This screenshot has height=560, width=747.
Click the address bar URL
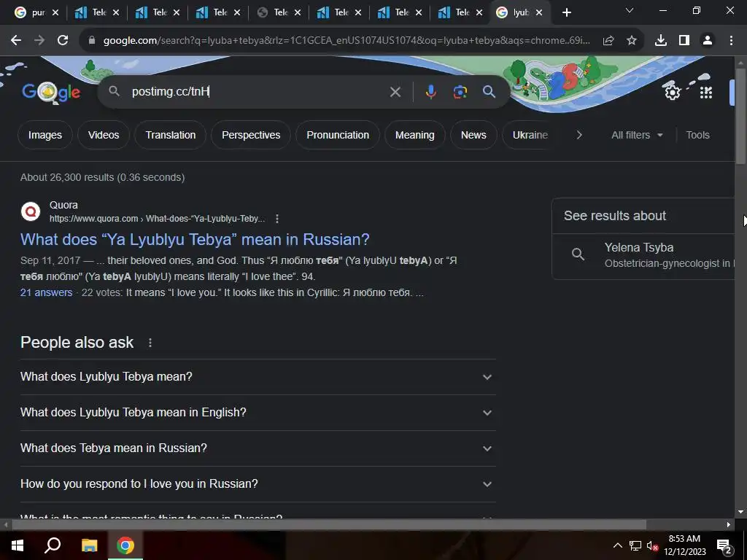coord(347,41)
